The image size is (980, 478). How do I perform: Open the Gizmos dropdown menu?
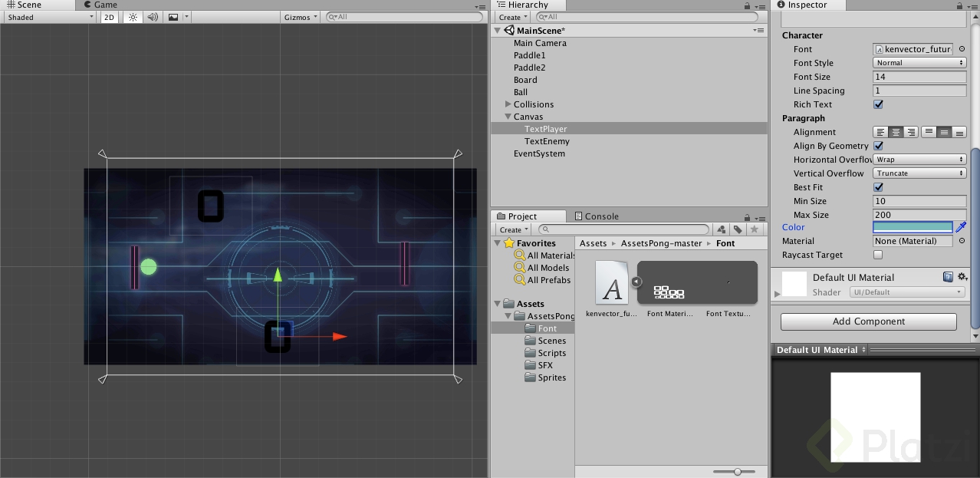tap(300, 17)
